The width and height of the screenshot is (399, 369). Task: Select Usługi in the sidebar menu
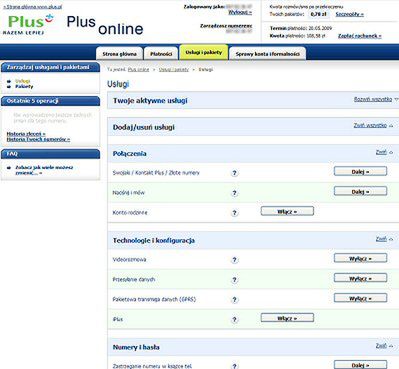coord(23,81)
